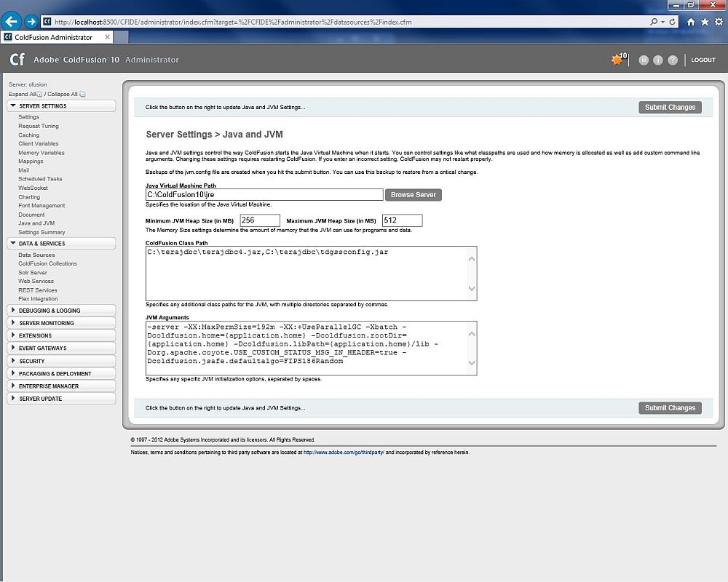Screen dimensions: 728x582
Task: Open Scheduled Tasks page
Action: [x=40, y=179]
